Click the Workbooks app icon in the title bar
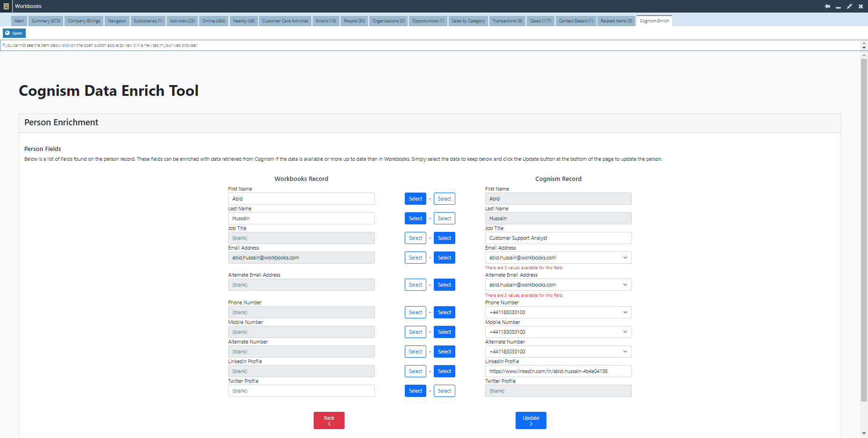 6,6
